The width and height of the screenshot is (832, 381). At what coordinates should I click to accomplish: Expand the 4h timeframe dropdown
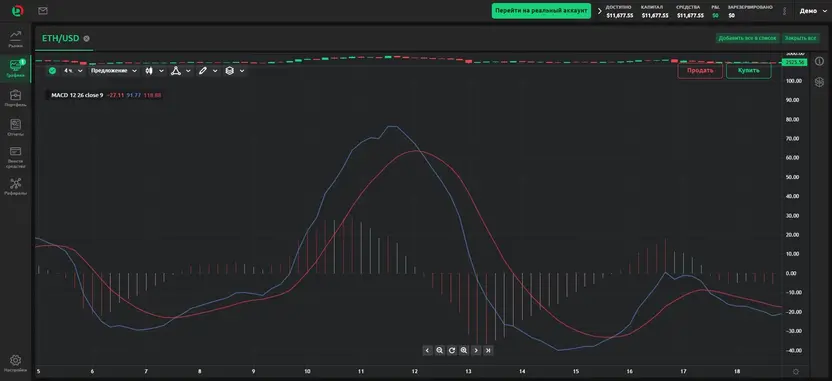pos(73,71)
